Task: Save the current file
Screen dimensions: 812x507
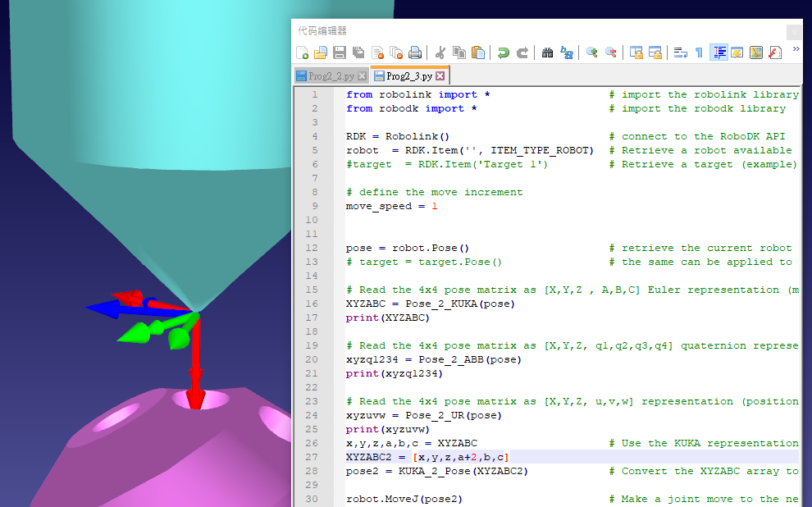Action: click(x=339, y=53)
